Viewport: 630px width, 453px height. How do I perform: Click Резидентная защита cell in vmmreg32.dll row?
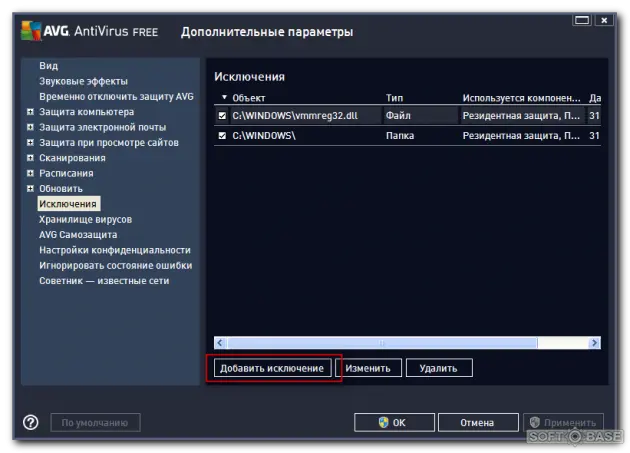point(521,116)
